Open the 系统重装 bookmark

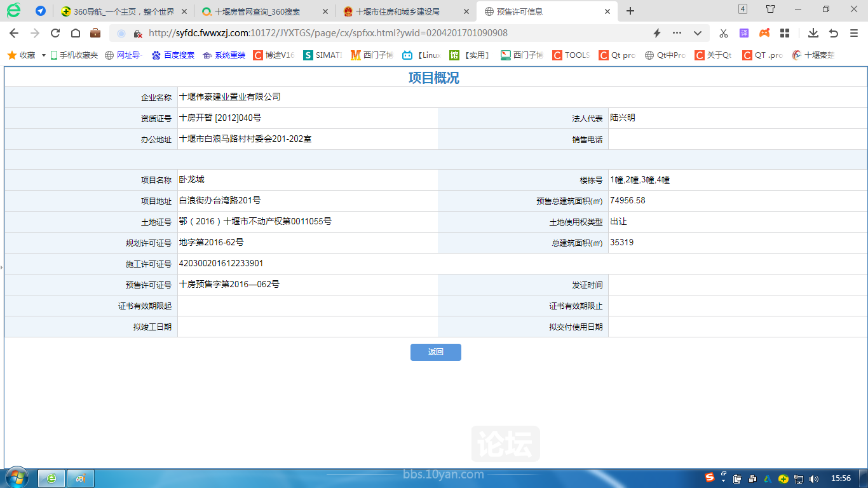point(224,55)
